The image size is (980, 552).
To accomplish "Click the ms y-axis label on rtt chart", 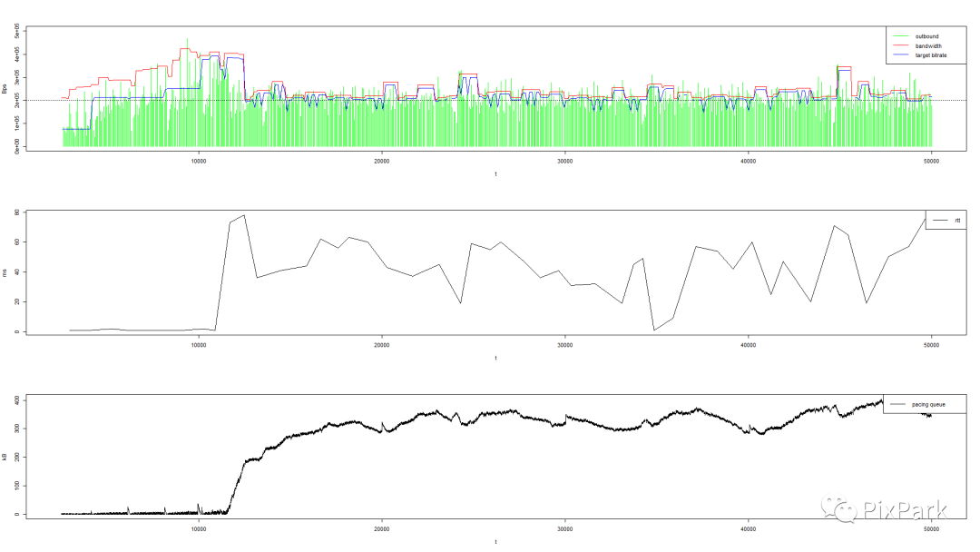I will (x=5, y=272).
